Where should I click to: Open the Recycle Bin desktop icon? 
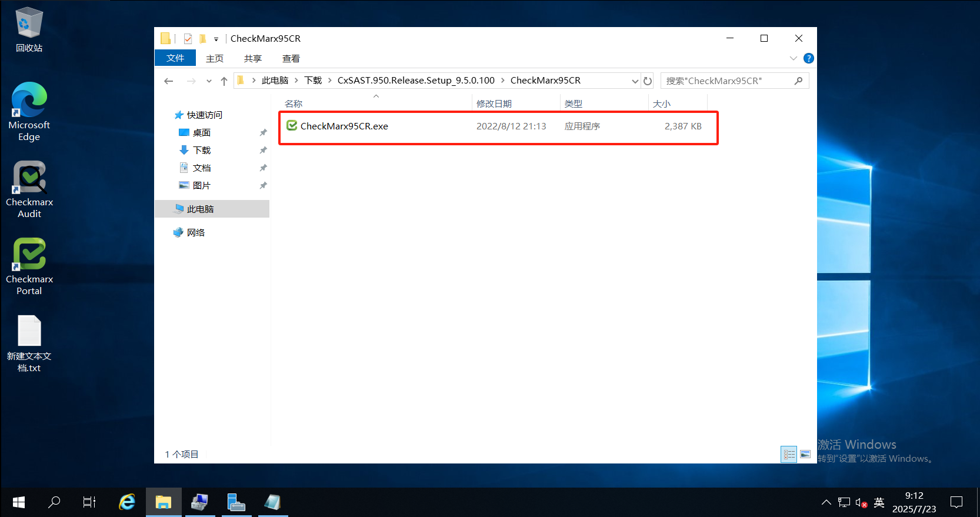(29, 29)
